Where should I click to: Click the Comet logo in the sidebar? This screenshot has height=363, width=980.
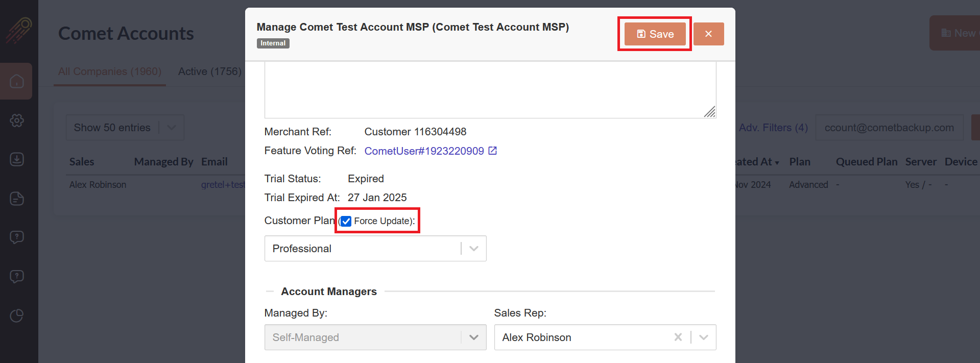coord(18,30)
